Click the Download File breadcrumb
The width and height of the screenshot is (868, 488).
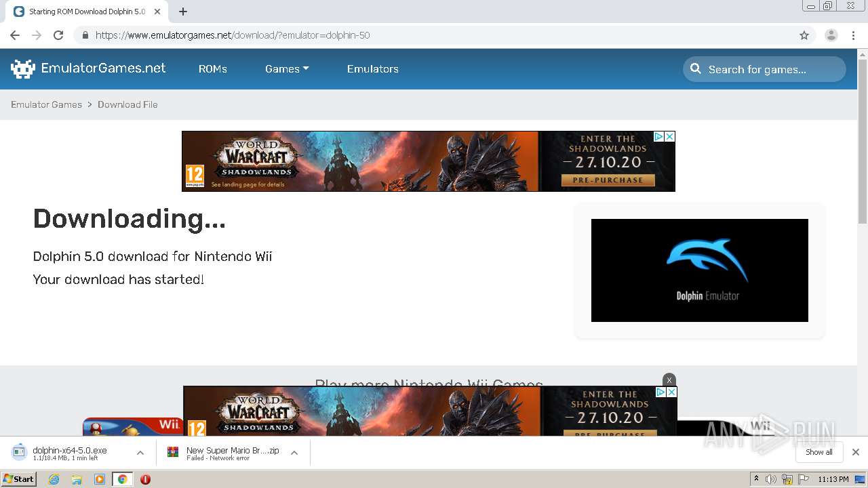tap(127, 104)
